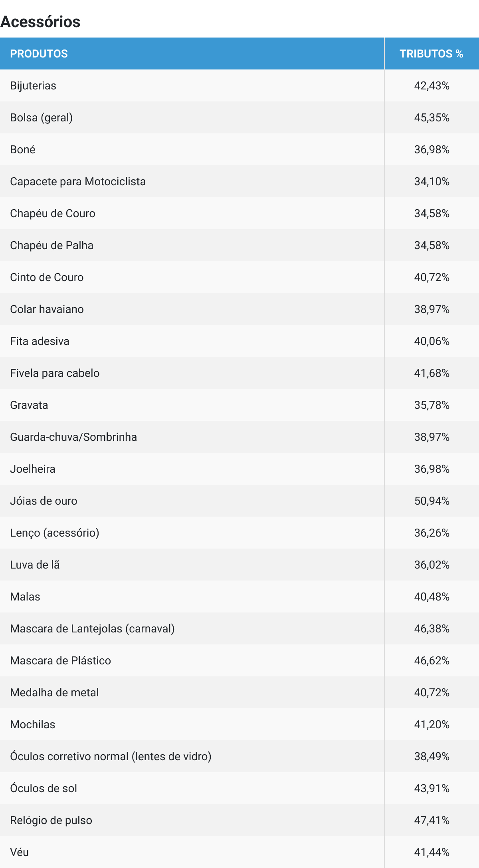This screenshot has height=868, width=479.
Task: Click the Fivela para cabelo entry
Action: tap(55, 373)
